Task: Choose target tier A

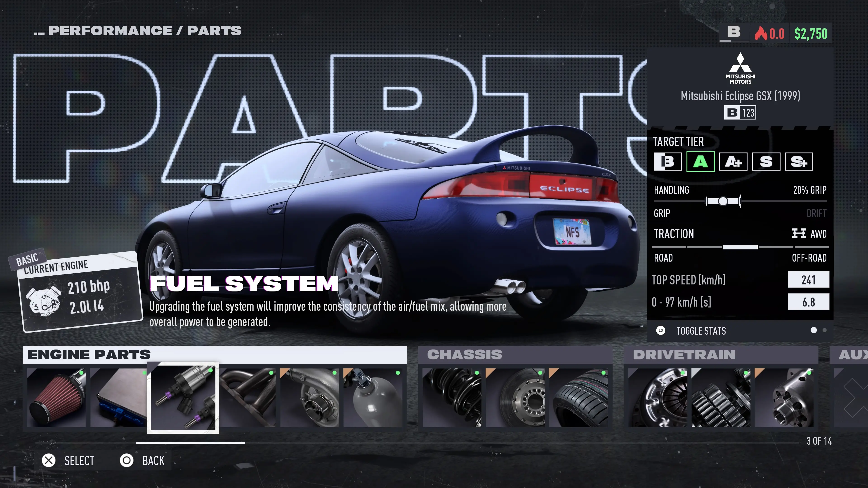Action: [701, 162]
